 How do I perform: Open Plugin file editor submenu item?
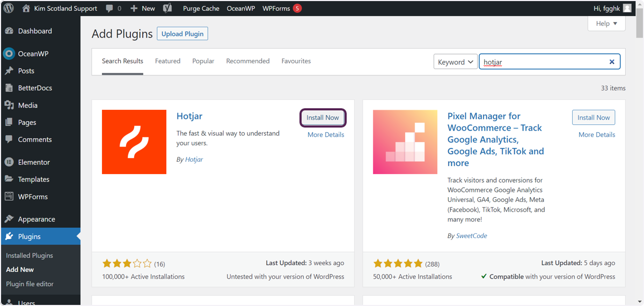tap(30, 283)
